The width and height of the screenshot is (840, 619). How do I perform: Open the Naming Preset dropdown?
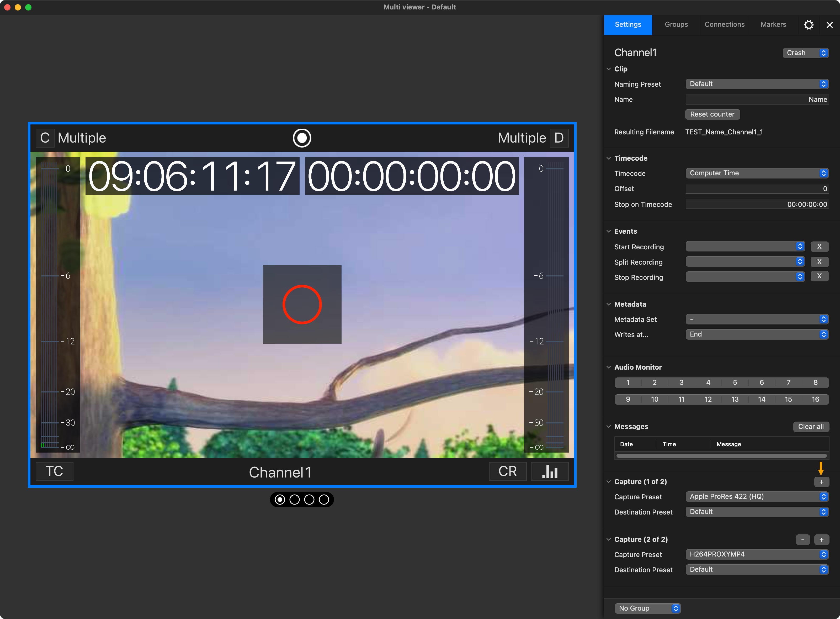(757, 84)
